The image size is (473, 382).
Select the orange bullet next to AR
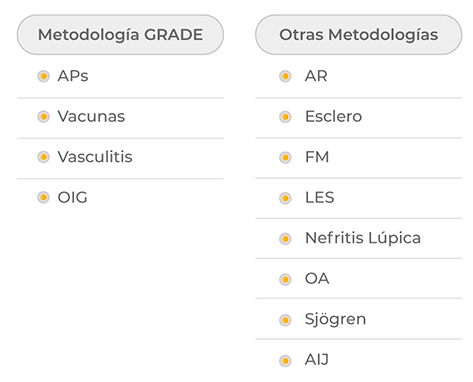click(x=285, y=76)
